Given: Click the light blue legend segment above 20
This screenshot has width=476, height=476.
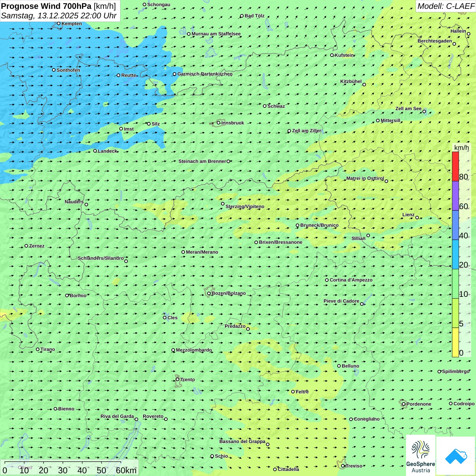Looking at the screenshot, I should coord(455,254).
